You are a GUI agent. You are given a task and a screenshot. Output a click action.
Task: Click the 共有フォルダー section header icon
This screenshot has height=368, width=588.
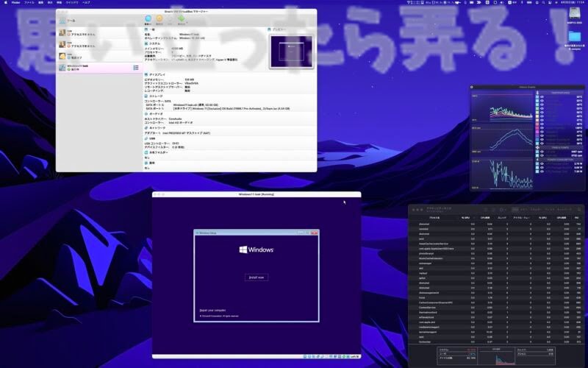[x=146, y=153]
